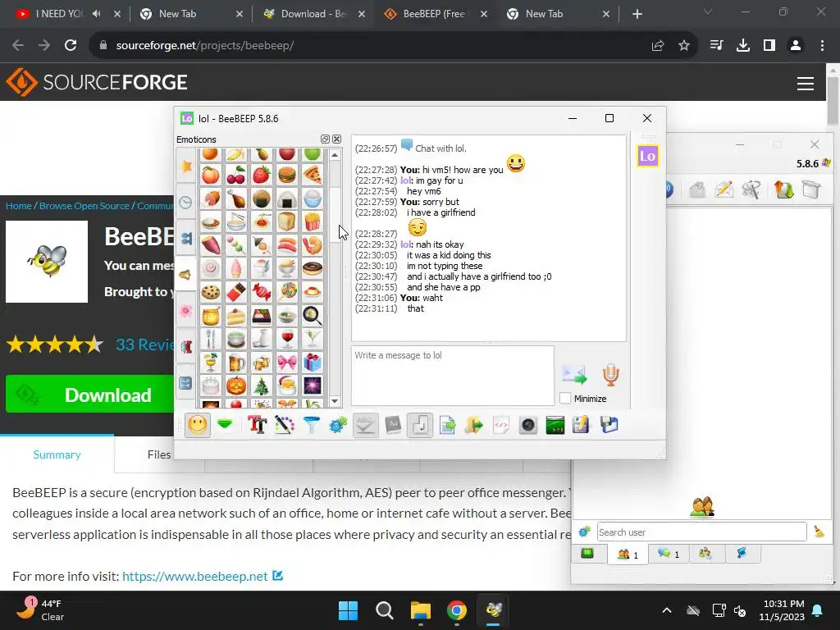Viewport: 840px width, 630px height.
Task: Open chat settings blue-green gear icon
Action: coord(338,426)
